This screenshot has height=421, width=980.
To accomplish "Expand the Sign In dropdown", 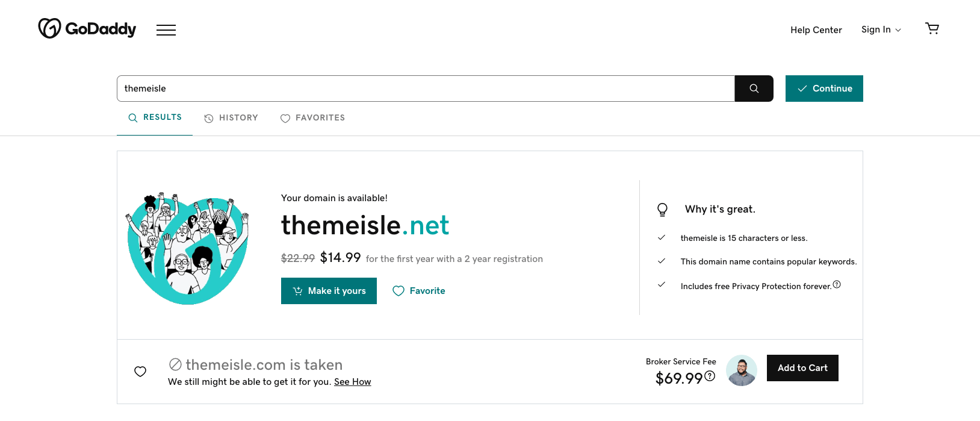I will click(881, 30).
